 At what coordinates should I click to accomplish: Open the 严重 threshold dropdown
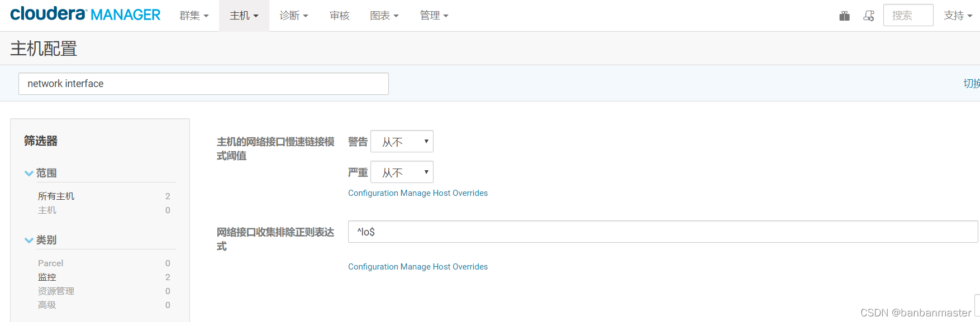click(x=402, y=172)
